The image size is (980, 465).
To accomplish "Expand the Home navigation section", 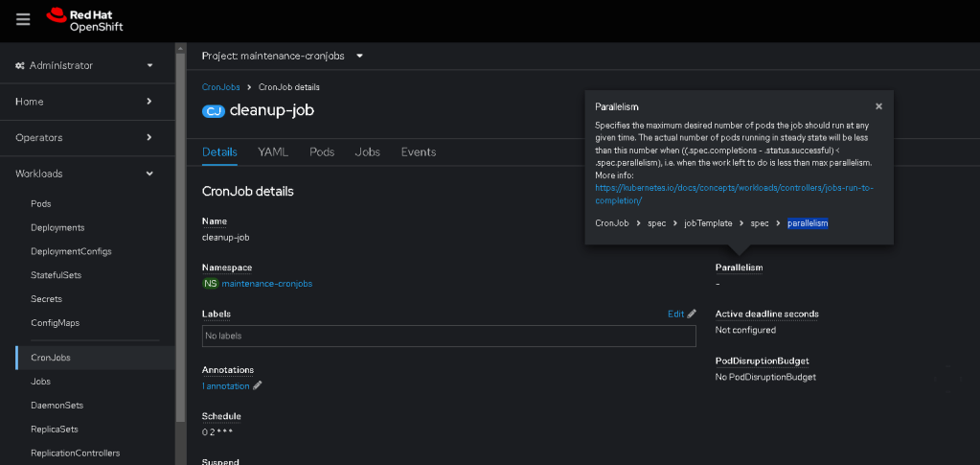I will (x=85, y=102).
